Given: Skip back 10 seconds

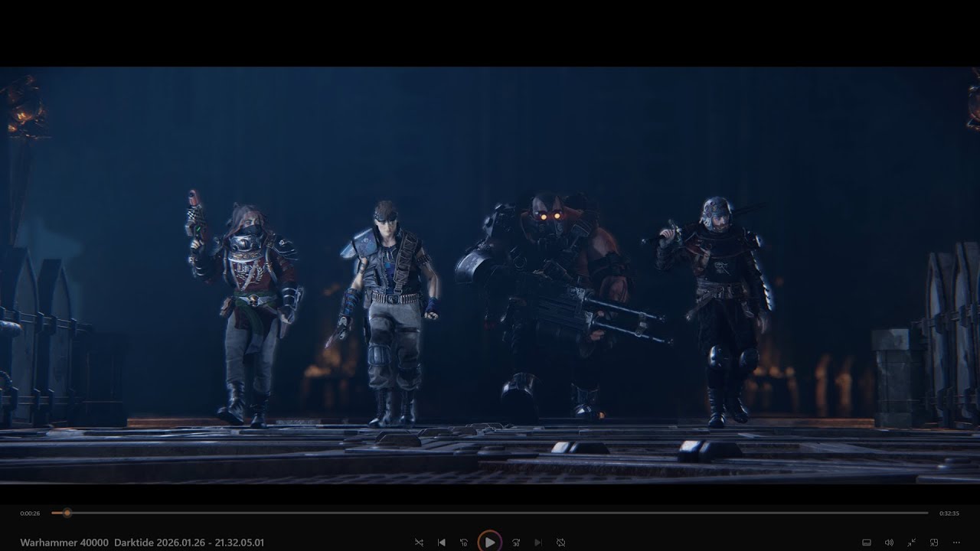Looking at the screenshot, I should click(x=464, y=543).
